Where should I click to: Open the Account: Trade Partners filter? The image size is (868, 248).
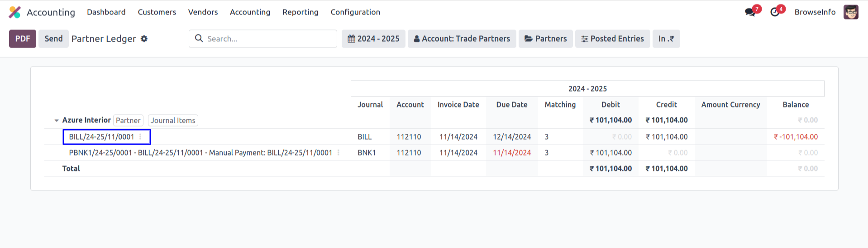click(x=462, y=39)
